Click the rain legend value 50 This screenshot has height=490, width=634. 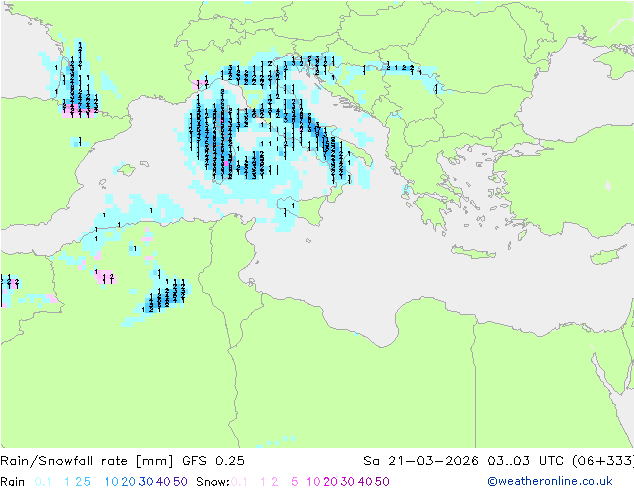(x=180, y=482)
